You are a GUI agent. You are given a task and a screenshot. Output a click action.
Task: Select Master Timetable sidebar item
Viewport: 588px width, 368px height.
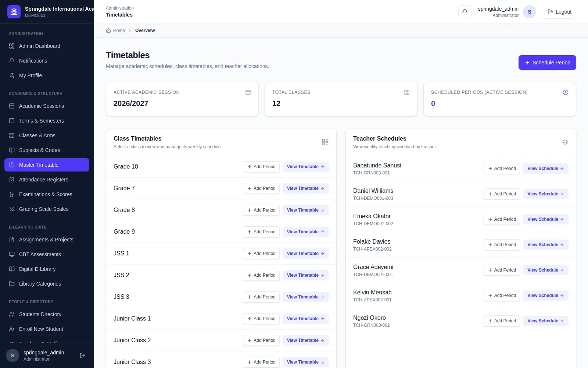pos(47,165)
